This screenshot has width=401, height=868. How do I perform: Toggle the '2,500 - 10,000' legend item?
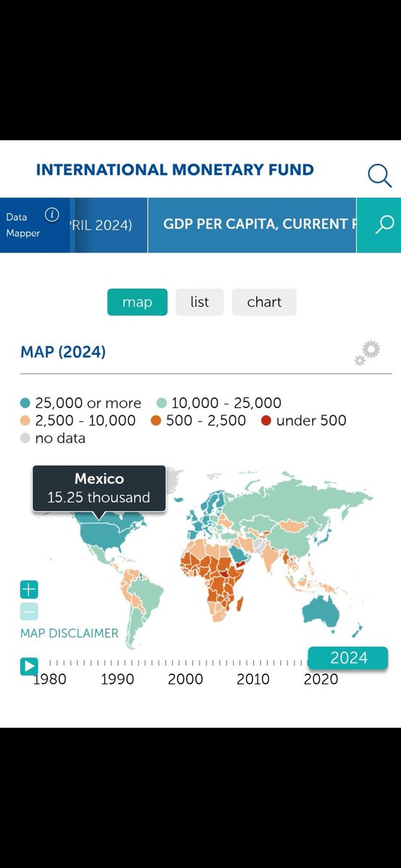click(78, 420)
